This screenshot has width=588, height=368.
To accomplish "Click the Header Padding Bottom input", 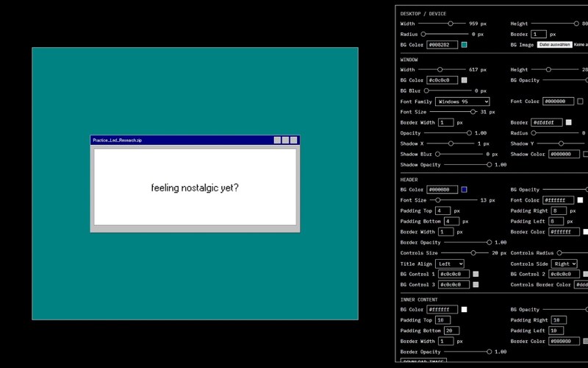I will pos(451,222).
